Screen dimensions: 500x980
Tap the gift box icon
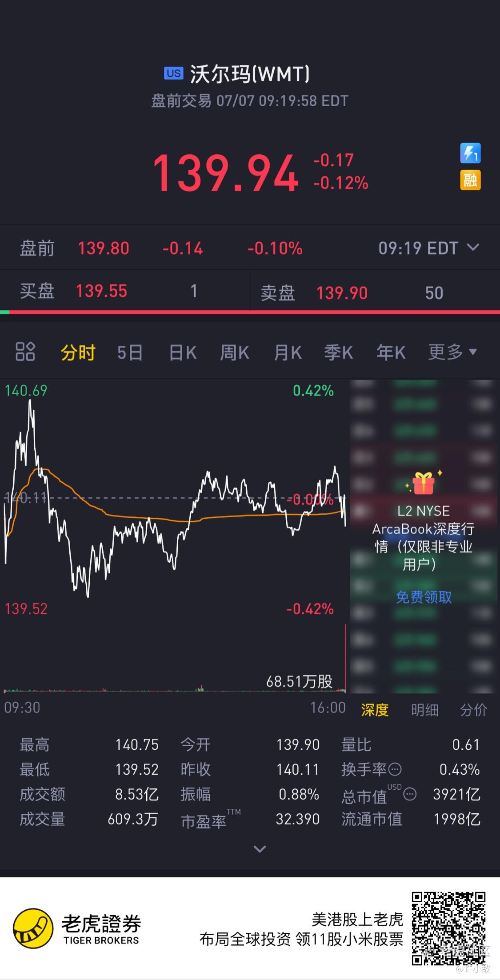click(x=424, y=483)
